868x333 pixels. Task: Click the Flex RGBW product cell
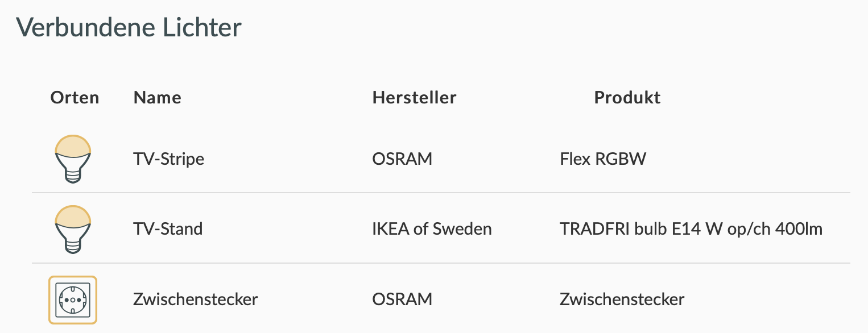(603, 159)
